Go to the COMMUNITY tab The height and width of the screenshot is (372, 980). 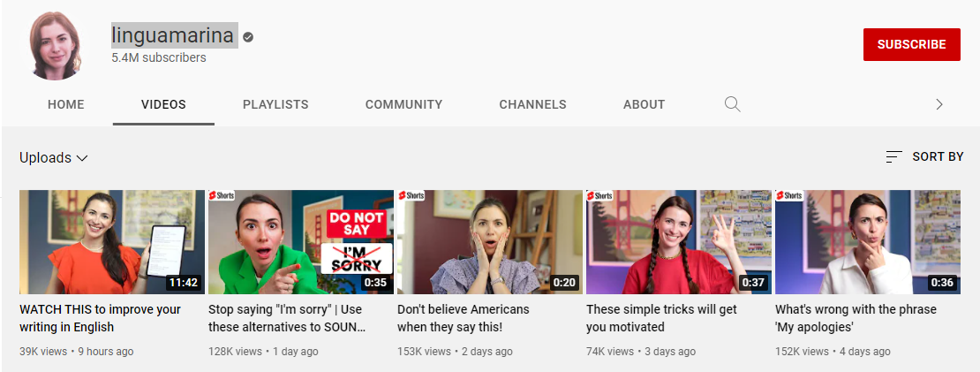(403, 104)
